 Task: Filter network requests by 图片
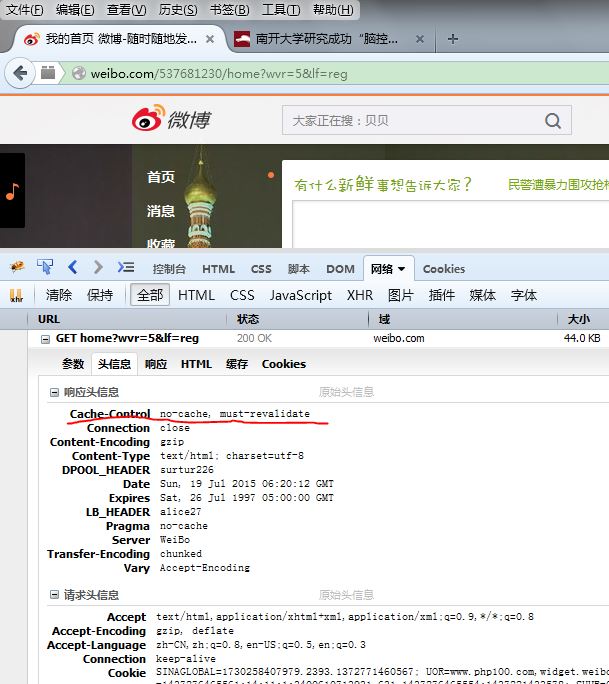coord(400,295)
